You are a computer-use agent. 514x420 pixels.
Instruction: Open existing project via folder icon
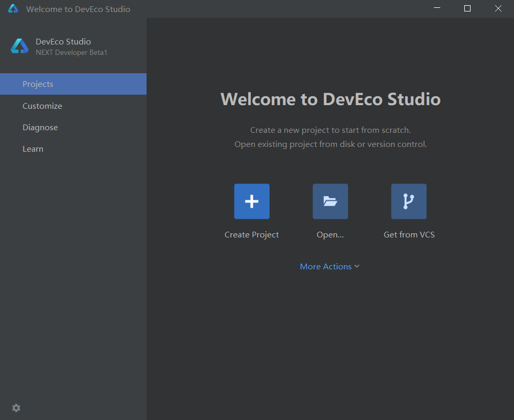click(x=330, y=201)
